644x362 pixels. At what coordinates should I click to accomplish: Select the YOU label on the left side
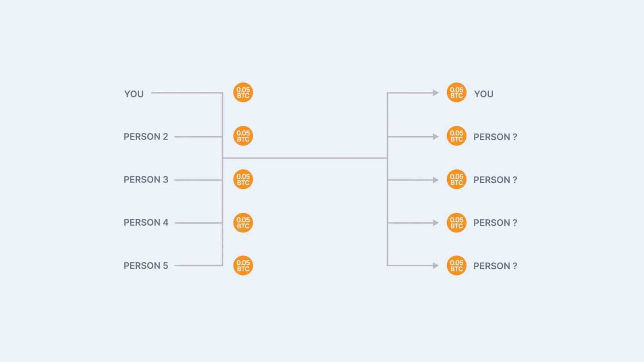click(x=134, y=94)
